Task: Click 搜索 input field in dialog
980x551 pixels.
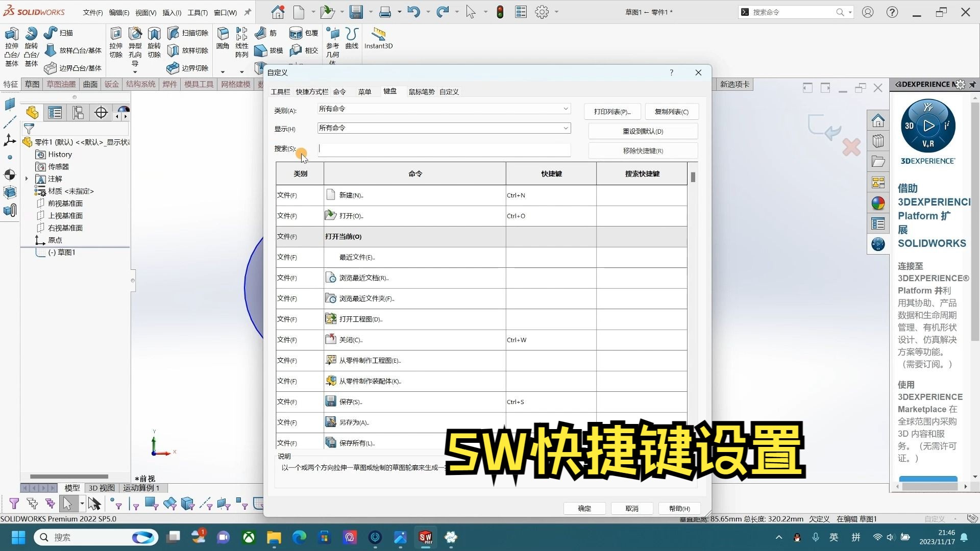Action: pyautogui.click(x=444, y=148)
